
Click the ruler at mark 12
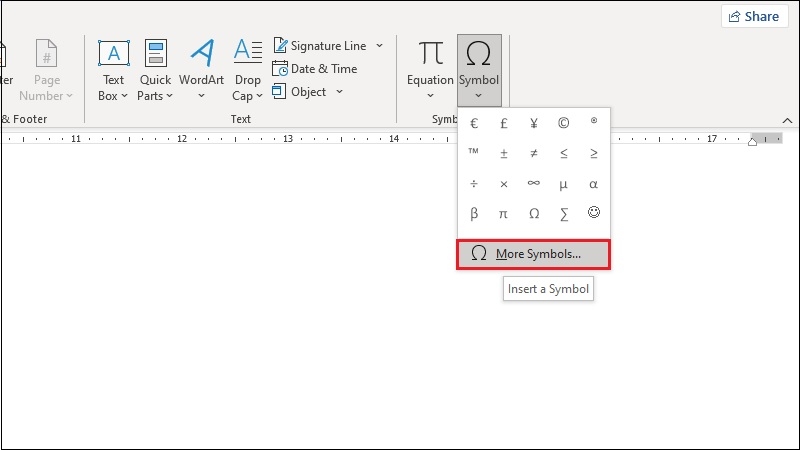coord(182,138)
